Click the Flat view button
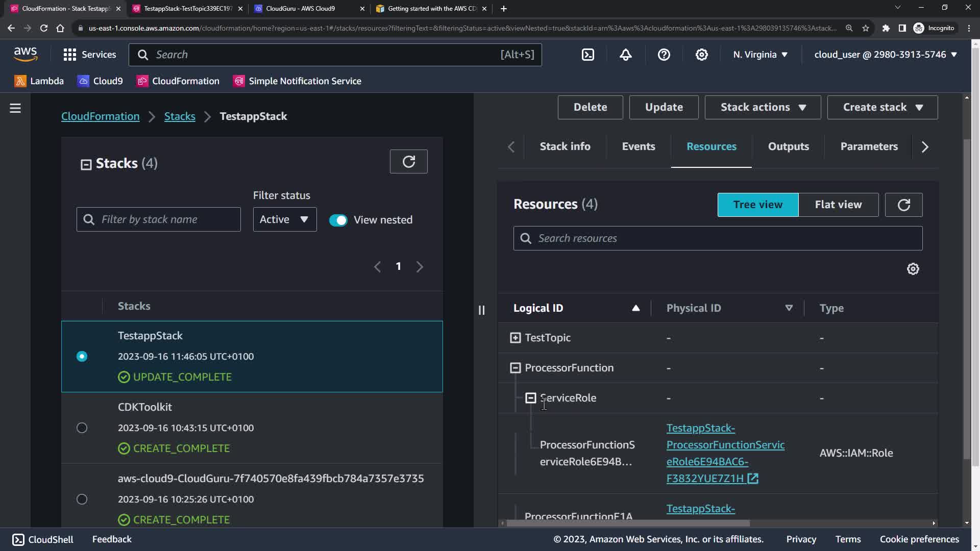 [838, 205]
